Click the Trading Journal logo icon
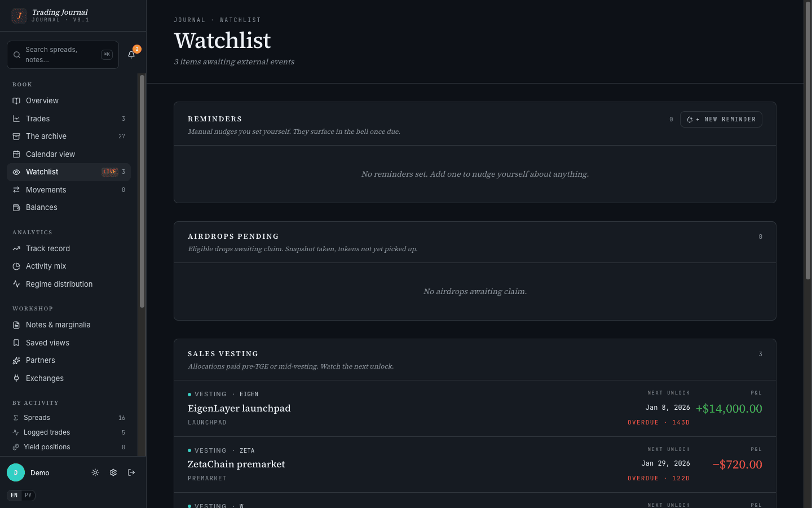 coord(19,16)
